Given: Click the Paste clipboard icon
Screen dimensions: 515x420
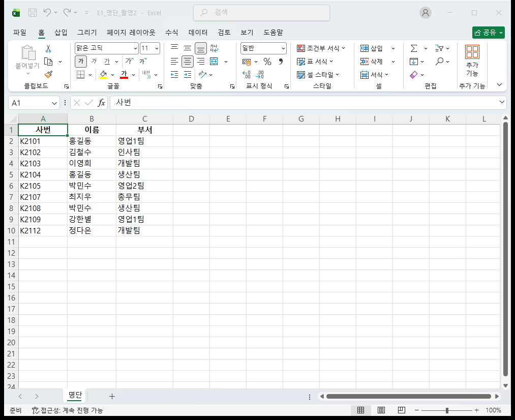Looking at the screenshot, I should click(28, 52).
